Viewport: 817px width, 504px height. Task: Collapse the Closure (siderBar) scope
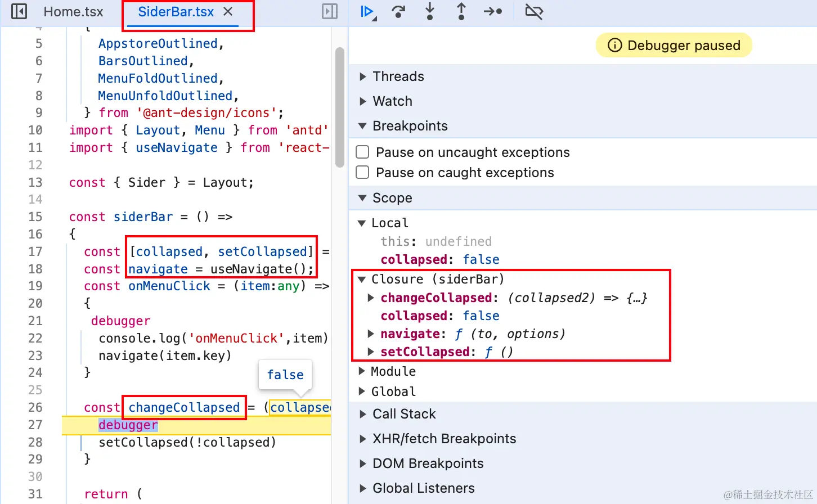click(362, 280)
